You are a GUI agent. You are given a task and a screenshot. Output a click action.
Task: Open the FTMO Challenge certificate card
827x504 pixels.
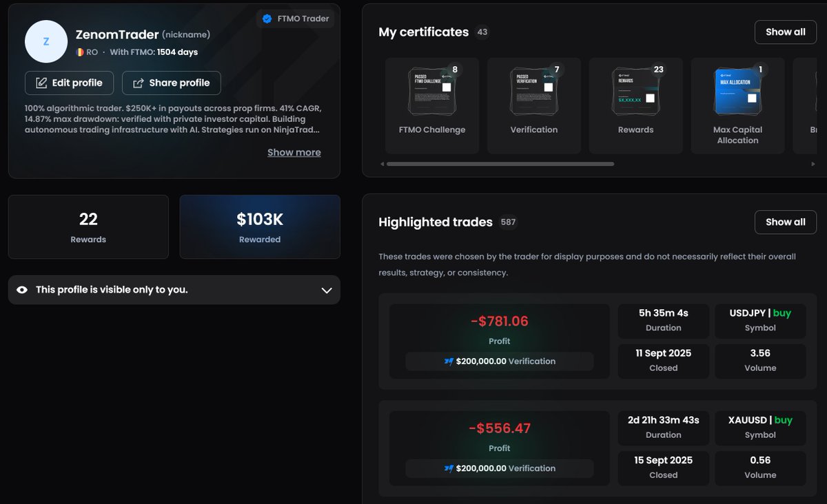[x=432, y=105]
